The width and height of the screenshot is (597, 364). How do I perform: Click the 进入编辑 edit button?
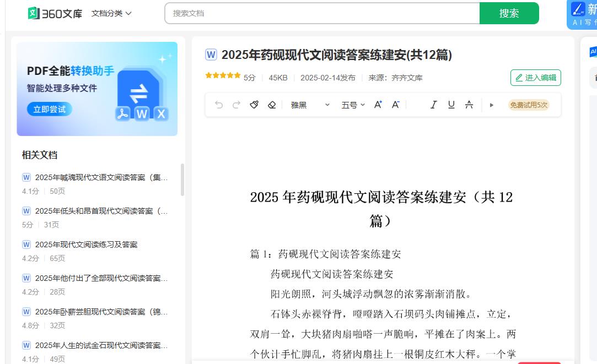click(x=535, y=78)
